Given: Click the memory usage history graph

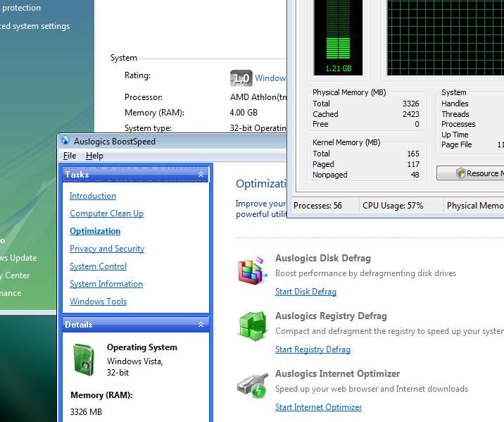Looking at the screenshot, I should 446,37.
